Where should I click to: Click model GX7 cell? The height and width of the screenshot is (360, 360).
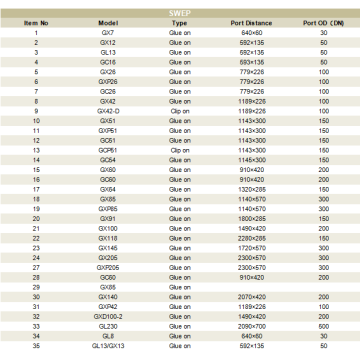[108, 33]
